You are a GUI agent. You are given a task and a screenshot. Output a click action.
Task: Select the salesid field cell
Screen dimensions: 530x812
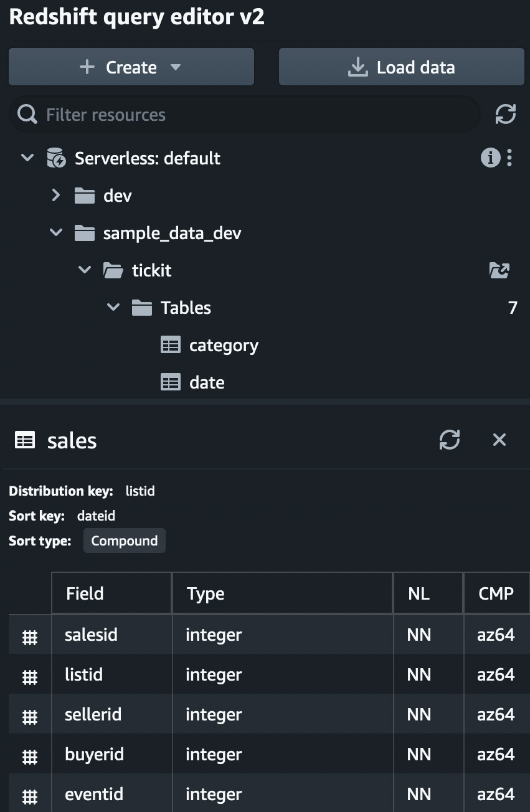coord(111,635)
